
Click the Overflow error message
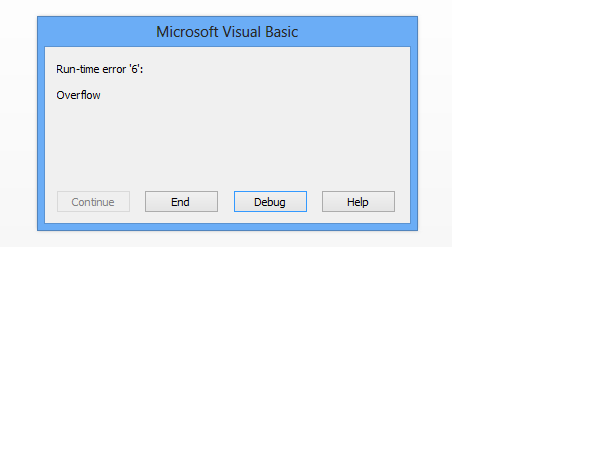tap(78, 95)
